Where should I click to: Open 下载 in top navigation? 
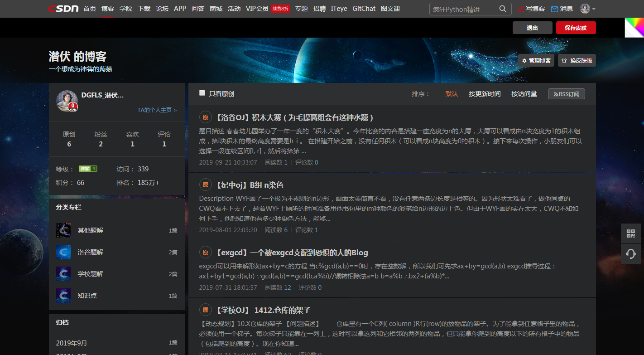pyautogui.click(x=144, y=9)
